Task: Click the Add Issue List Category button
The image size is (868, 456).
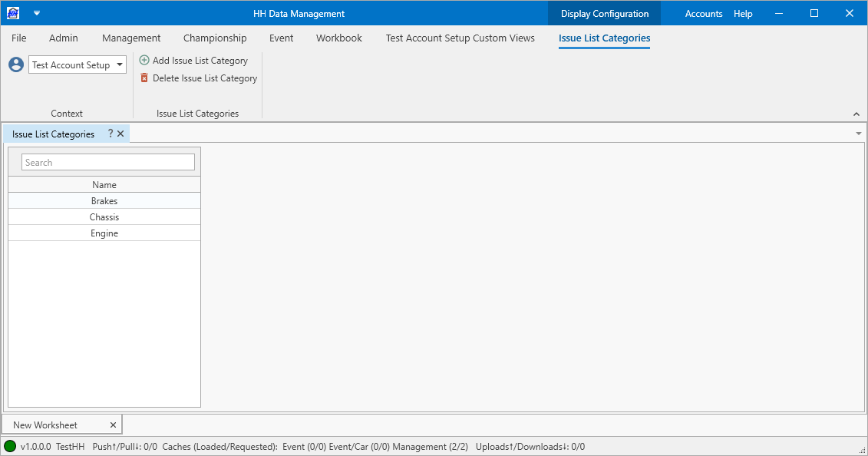Action: (193, 61)
